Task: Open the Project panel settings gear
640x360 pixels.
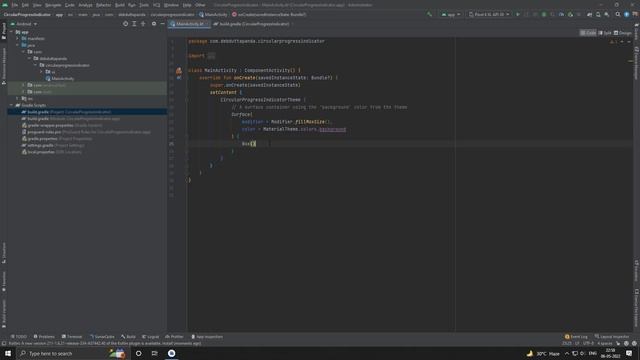Action: pyautogui.click(x=154, y=24)
